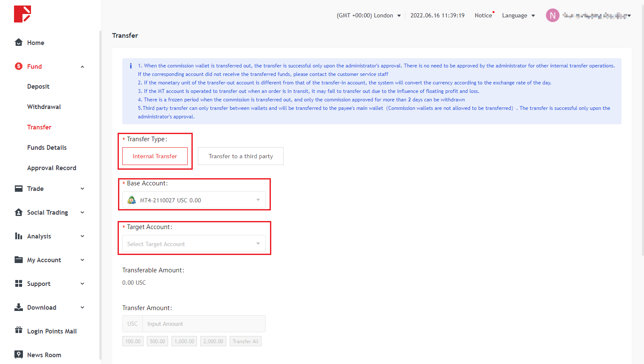Viewport: 644px width, 364px height.
Task: Click the Input Amount field
Action: click(x=204, y=324)
